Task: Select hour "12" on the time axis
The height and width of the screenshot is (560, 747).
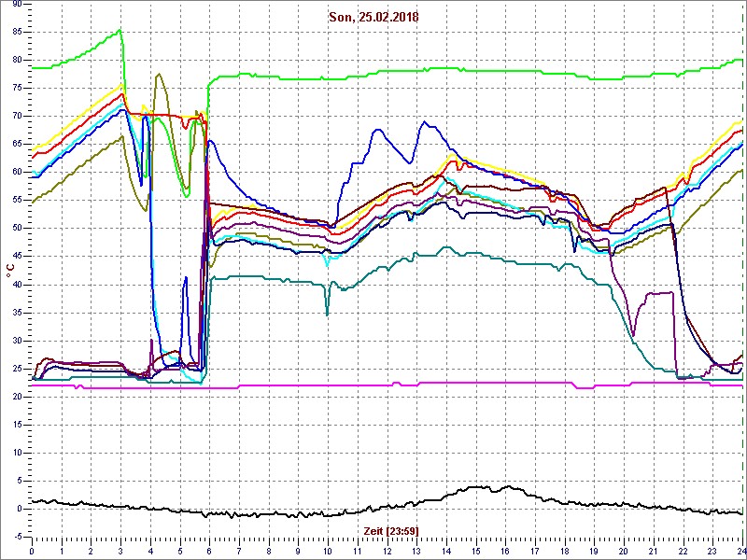Action: pos(387,553)
